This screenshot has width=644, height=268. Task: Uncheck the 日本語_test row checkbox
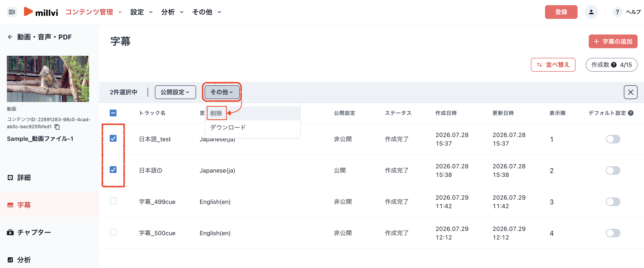113,138
